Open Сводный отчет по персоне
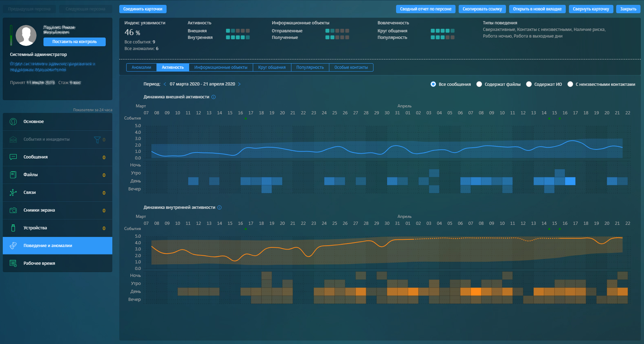 pos(426,9)
